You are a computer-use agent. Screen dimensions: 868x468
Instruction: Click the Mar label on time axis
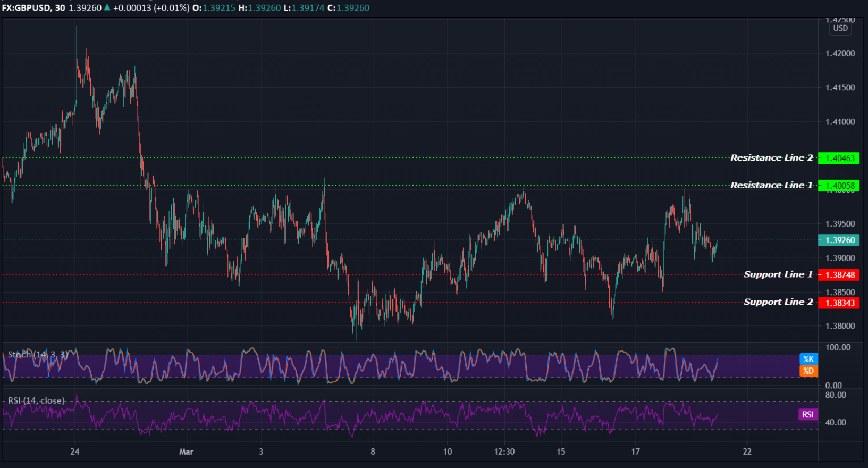click(187, 452)
